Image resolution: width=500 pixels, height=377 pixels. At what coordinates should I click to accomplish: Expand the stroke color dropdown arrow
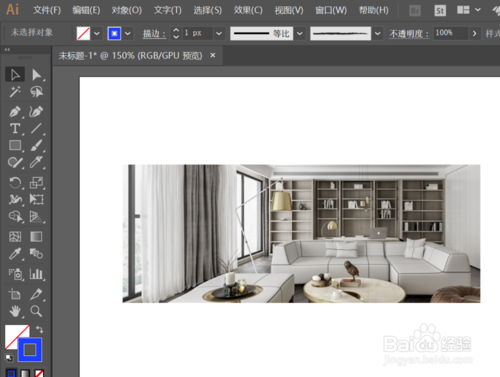pyautogui.click(x=127, y=33)
